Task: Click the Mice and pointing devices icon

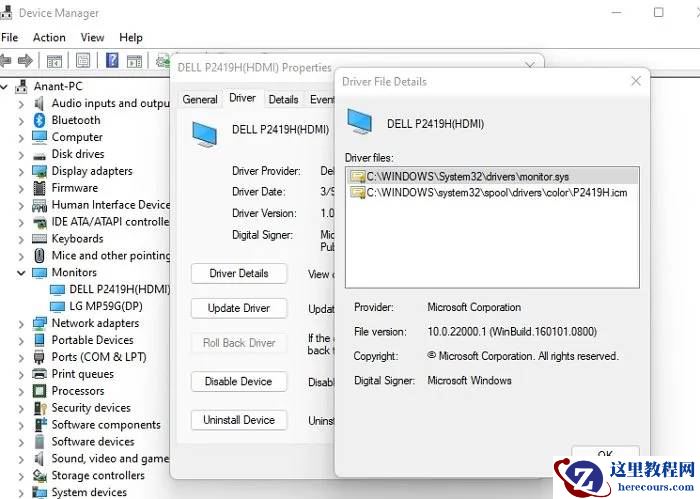Action: [39, 255]
